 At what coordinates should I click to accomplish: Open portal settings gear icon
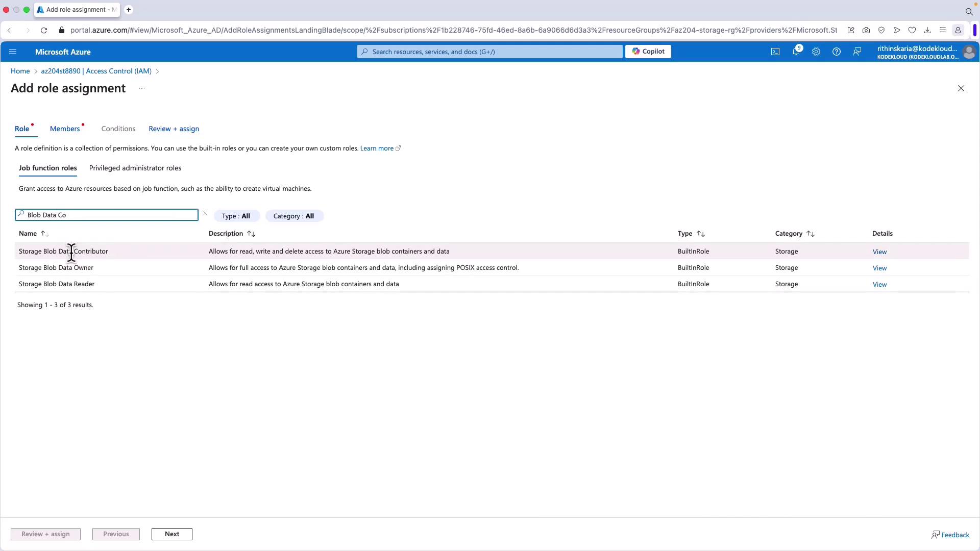click(816, 52)
